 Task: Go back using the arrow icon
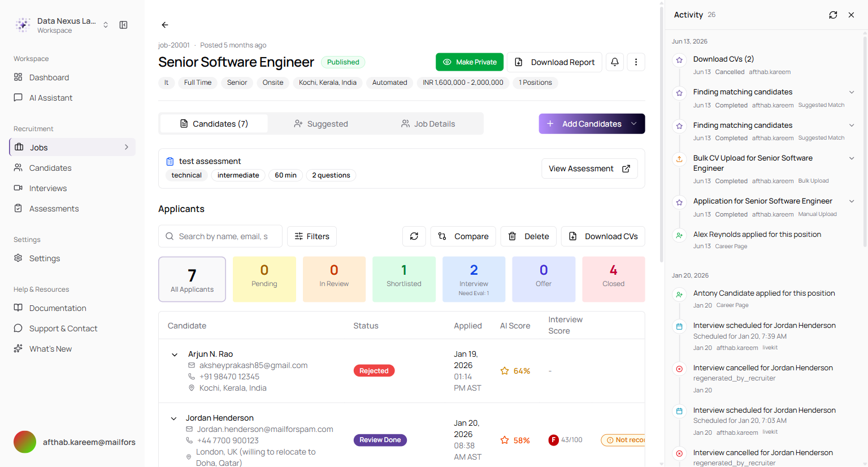165,25
